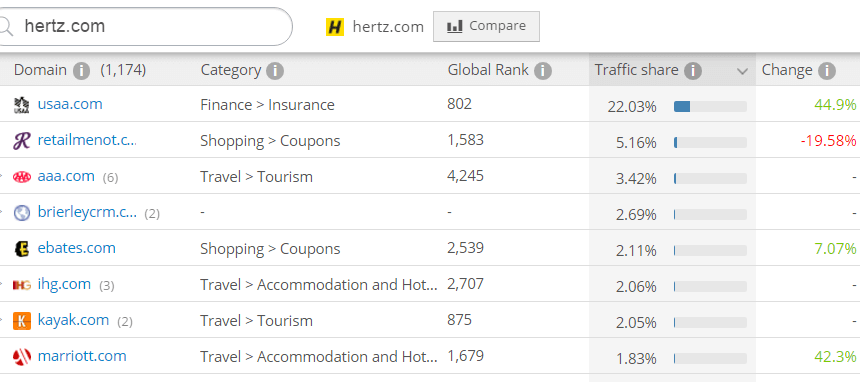Click the Category column header text

coord(230,70)
